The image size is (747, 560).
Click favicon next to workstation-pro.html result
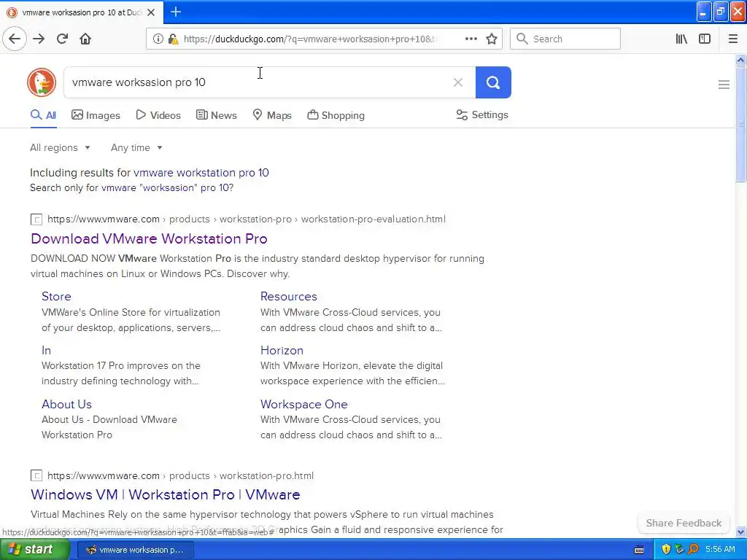coord(36,475)
